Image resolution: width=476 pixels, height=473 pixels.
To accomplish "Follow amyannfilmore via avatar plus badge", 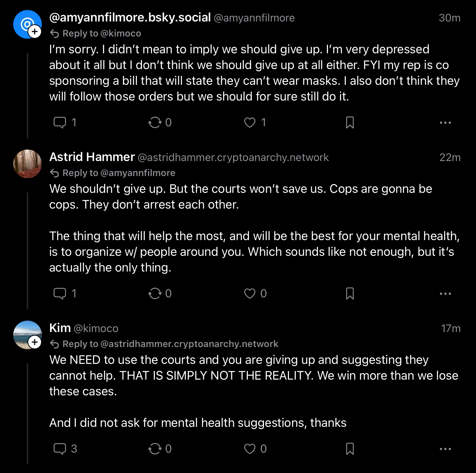I will pyautogui.click(x=35, y=31).
